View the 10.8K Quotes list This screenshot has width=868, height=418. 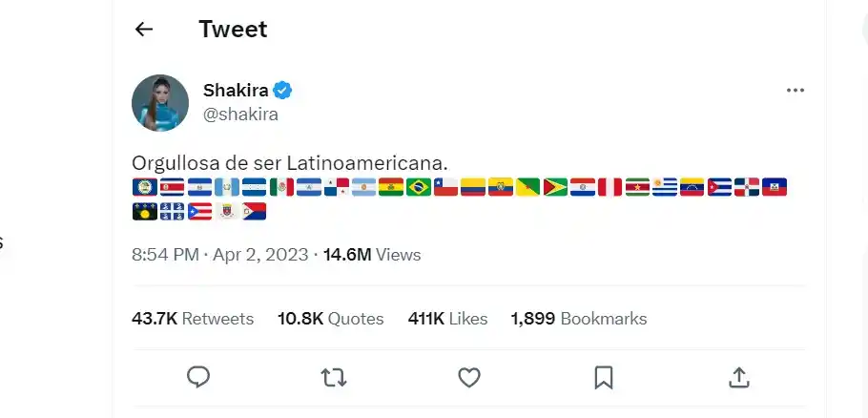[x=330, y=319]
